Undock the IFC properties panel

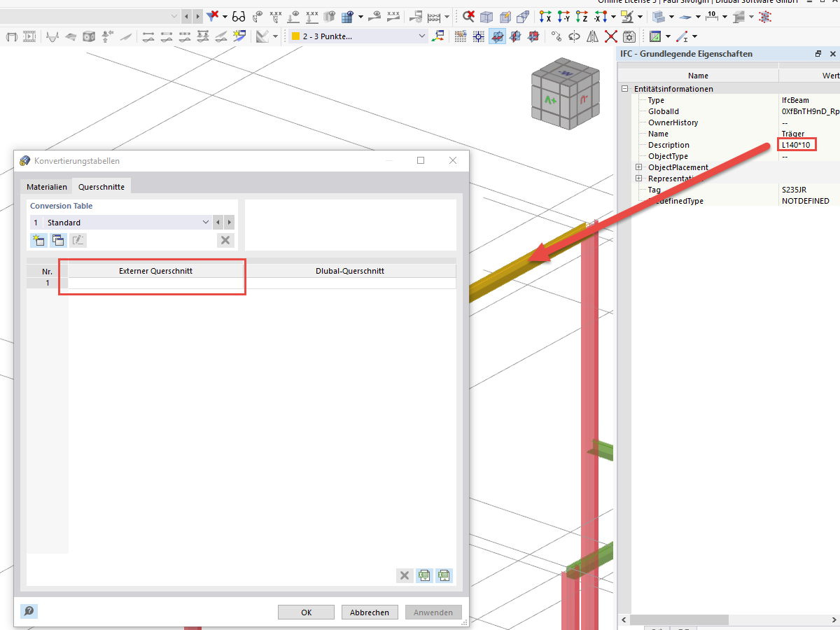(818, 54)
